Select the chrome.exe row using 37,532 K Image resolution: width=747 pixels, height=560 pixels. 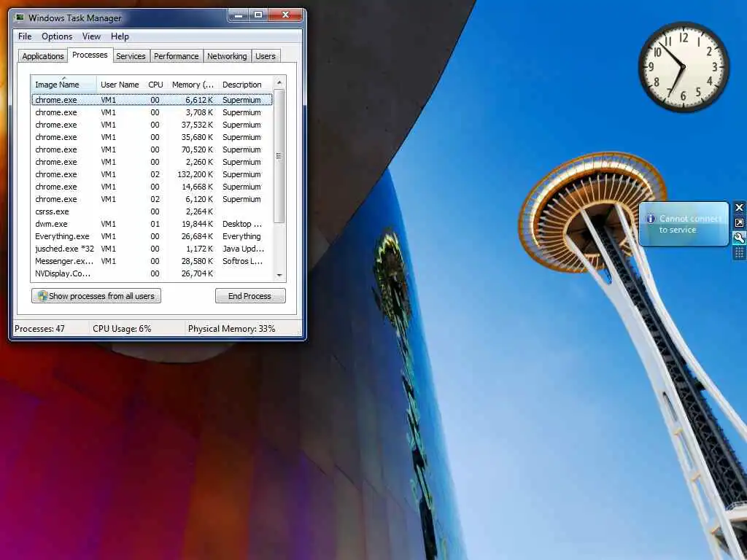[x=152, y=125]
